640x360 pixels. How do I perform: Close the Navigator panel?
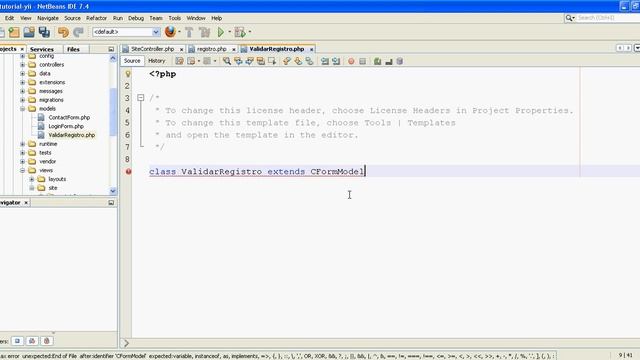point(26,202)
